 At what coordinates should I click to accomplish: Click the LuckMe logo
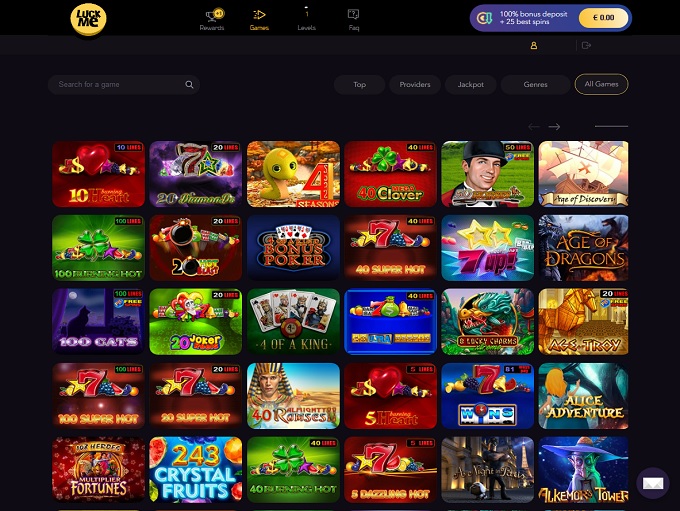click(x=88, y=19)
